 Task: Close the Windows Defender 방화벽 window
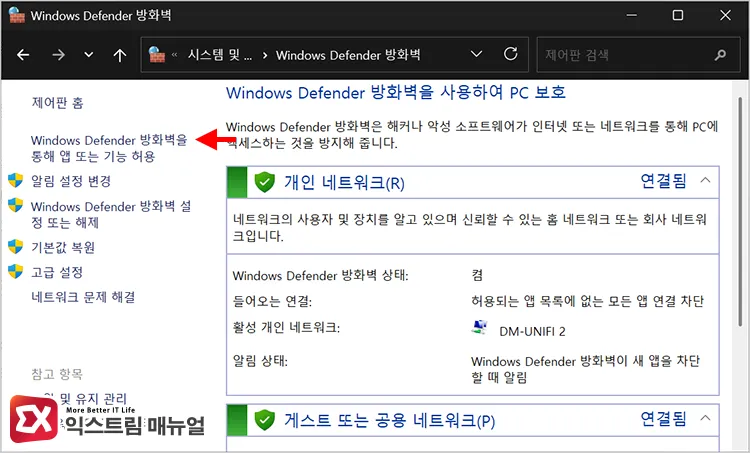725,15
